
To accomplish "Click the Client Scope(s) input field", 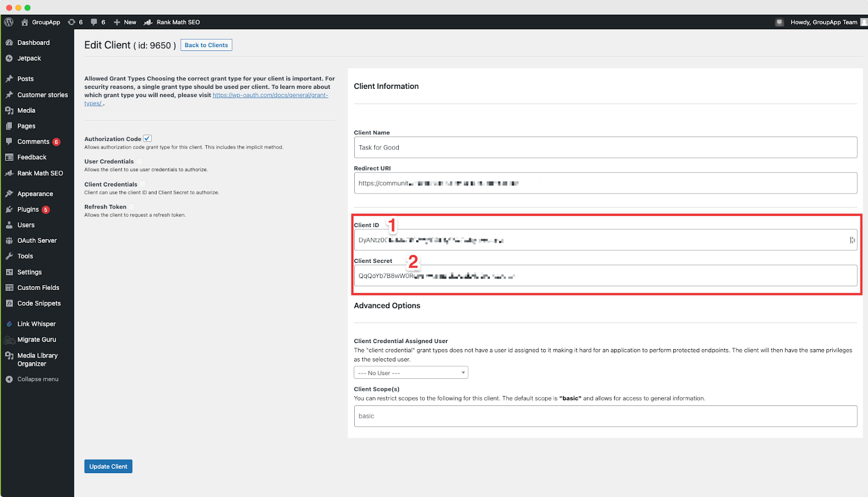I will tap(605, 416).
